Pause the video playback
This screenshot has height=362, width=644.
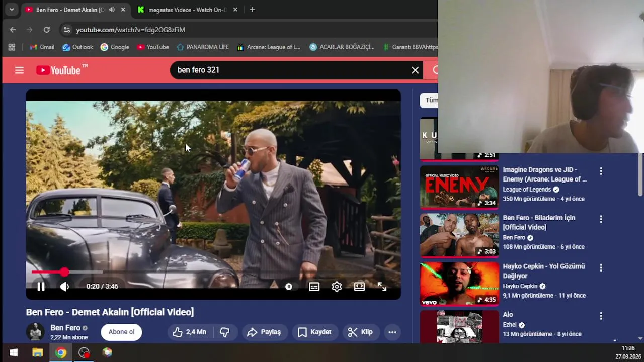(x=41, y=286)
